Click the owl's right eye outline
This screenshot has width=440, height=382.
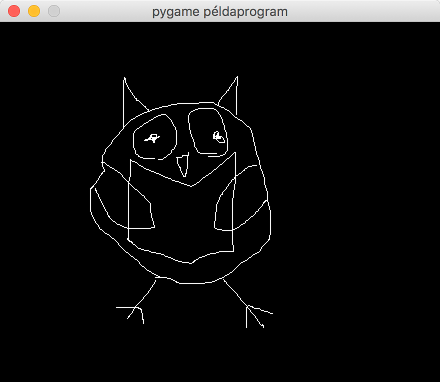tap(208, 132)
